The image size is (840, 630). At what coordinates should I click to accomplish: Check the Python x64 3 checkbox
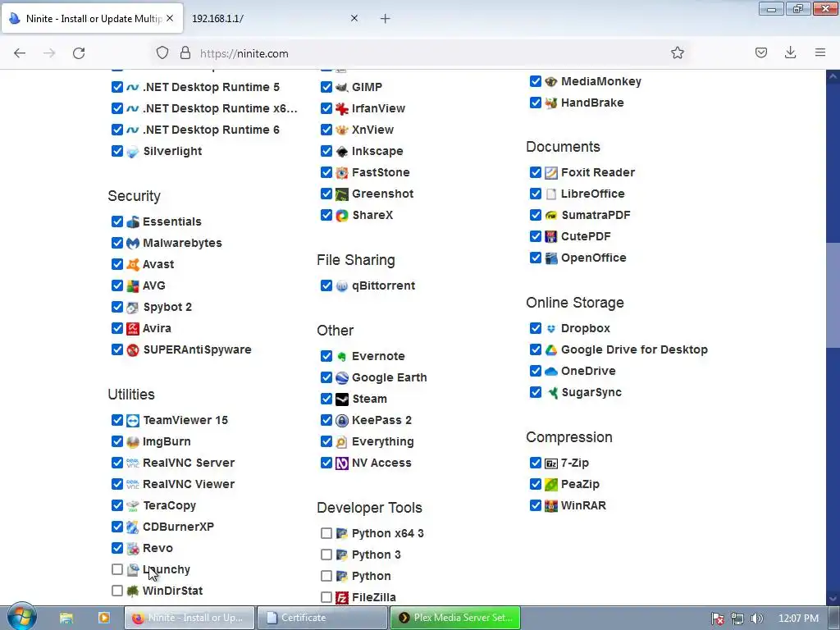(326, 533)
